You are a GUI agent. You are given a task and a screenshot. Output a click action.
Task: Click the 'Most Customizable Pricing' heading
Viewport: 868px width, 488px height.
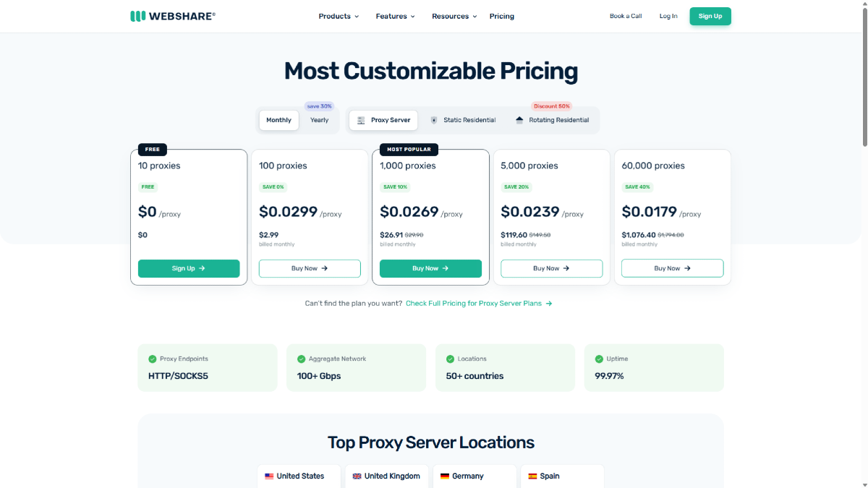(x=431, y=71)
